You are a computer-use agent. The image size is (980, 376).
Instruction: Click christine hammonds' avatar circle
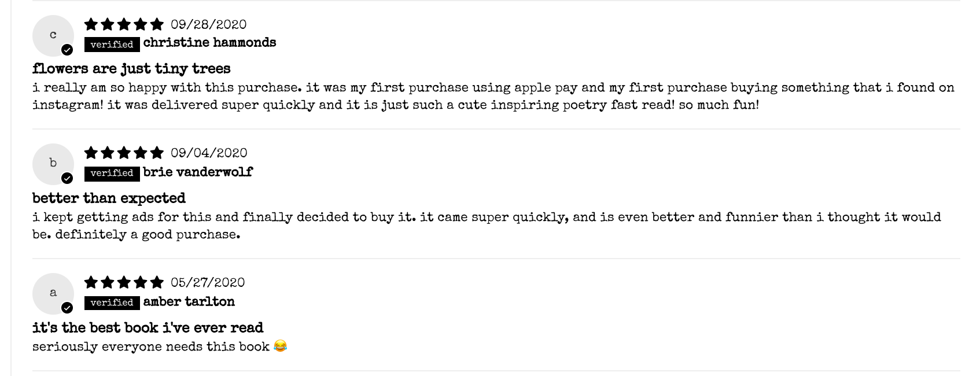tap(53, 36)
